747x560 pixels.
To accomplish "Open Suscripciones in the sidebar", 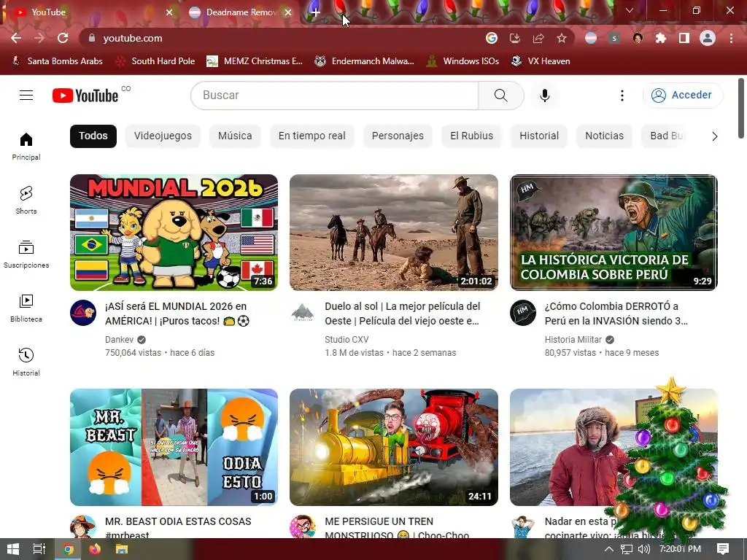I will [26, 254].
